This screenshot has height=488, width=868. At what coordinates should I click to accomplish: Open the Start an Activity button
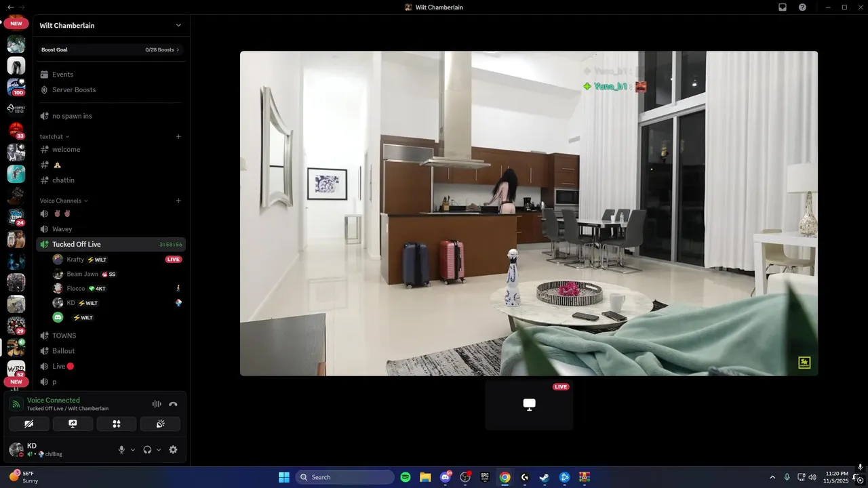click(x=117, y=424)
